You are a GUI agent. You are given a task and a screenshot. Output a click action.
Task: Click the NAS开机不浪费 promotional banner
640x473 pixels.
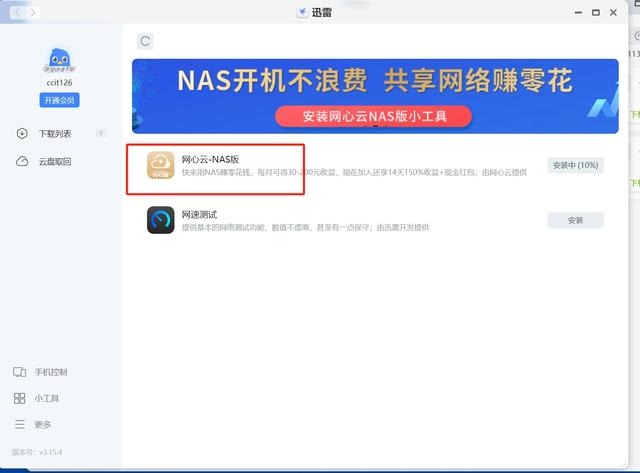[x=375, y=96]
